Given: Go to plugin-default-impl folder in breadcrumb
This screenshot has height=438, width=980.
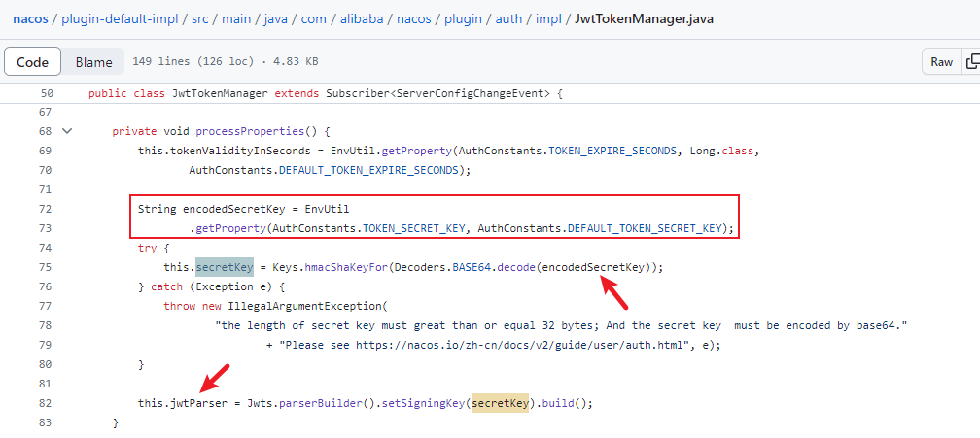Looking at the screenshot, I should (x=122, y=18).
